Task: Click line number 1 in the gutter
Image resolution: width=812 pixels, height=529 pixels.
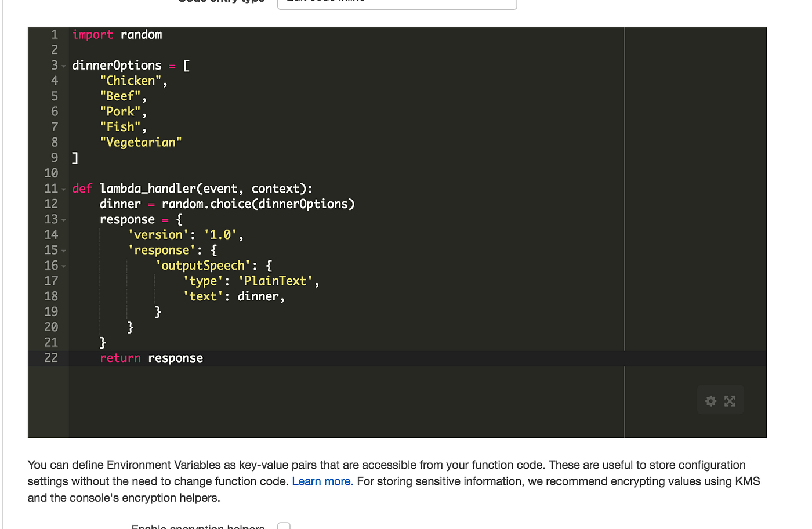Action: [x=54, y=34]
